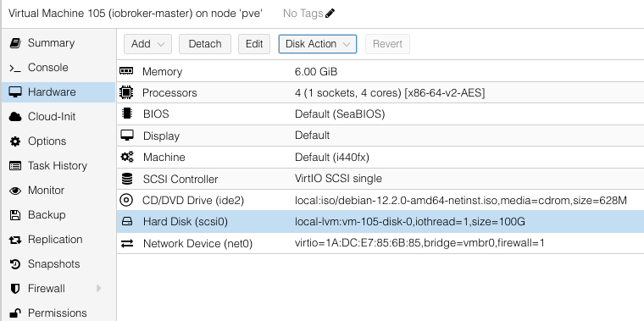Image resolution: width=644 pixels, height=321 pixels.
Task: Click the Snapshots history icon
Action: tap(15, 264)
